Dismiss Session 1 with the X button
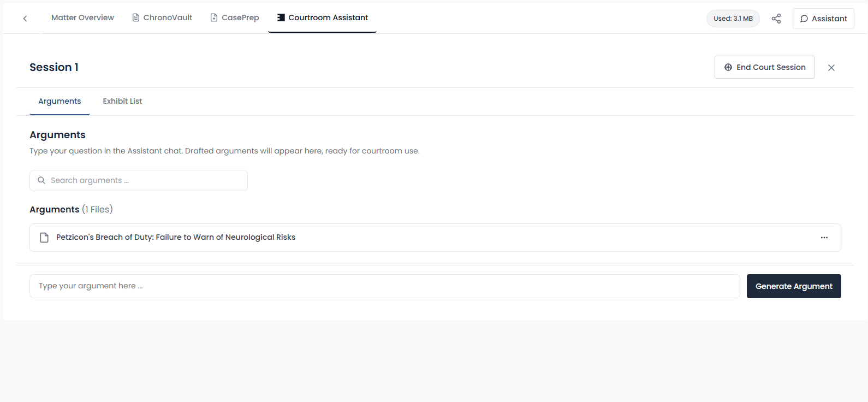868x402 pixels. [831, 67]
